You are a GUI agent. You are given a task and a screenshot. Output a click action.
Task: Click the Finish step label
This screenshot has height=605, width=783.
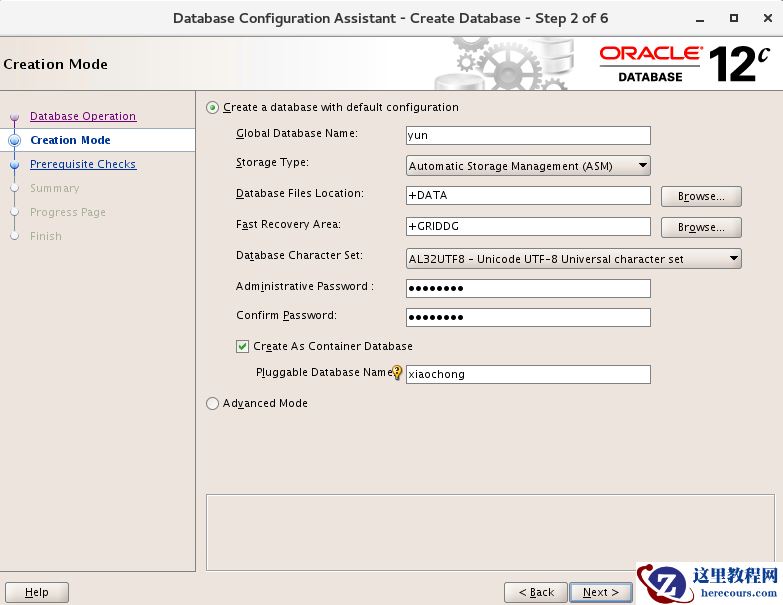(46, 236)
